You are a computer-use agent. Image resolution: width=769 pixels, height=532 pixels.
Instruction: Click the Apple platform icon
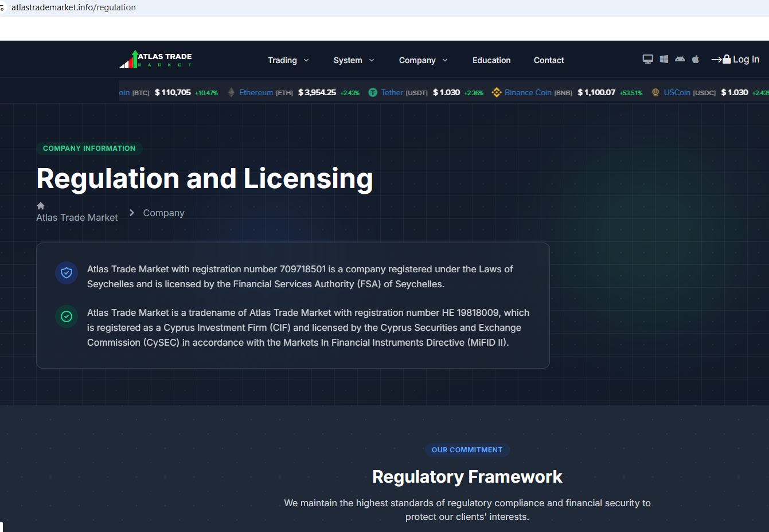(x=696, y=59)
